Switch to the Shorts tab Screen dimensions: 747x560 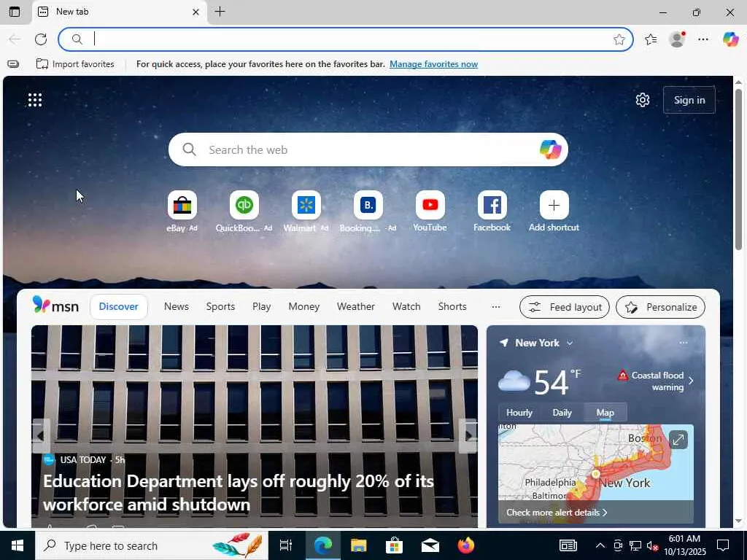pyautogui.click(x=452, y=307)
